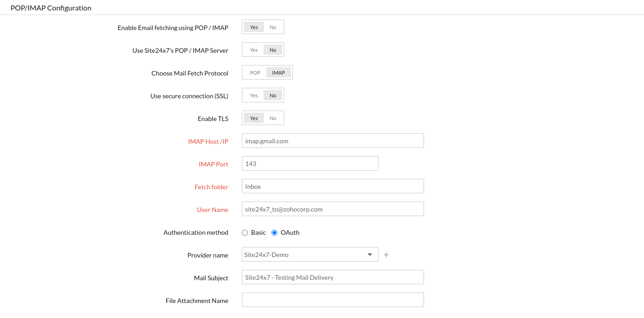Keep IMAP as the Mail Fetch Protocol
This screenshot has width=644, height=318.
pyautogui.click(x=278, y=72)
